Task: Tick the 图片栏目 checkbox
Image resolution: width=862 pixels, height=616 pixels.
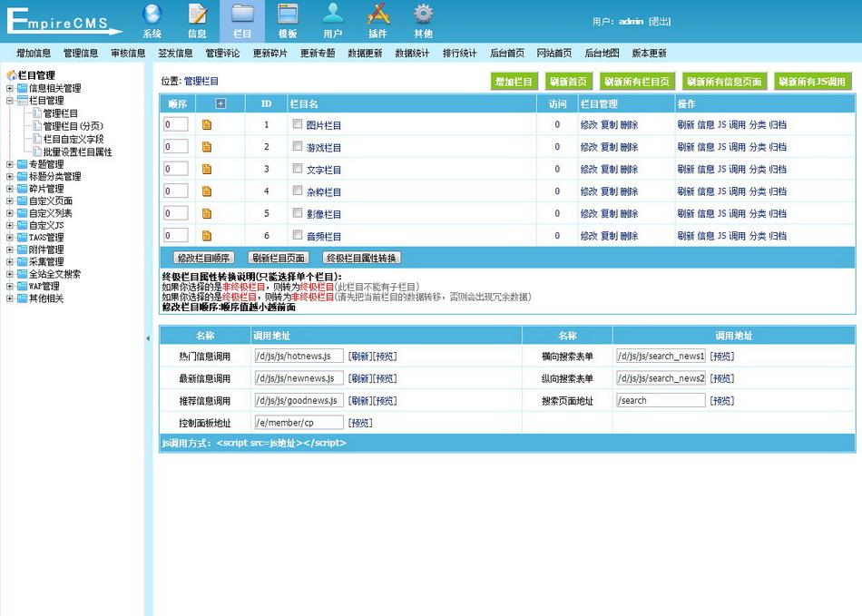Action: click(298, 124)
